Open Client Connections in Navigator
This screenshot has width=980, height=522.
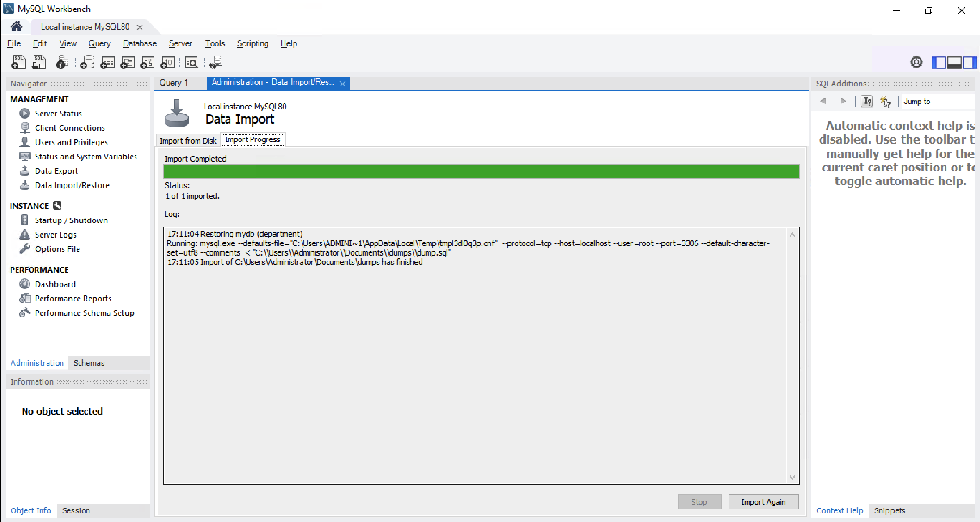[x=70, y=128]
